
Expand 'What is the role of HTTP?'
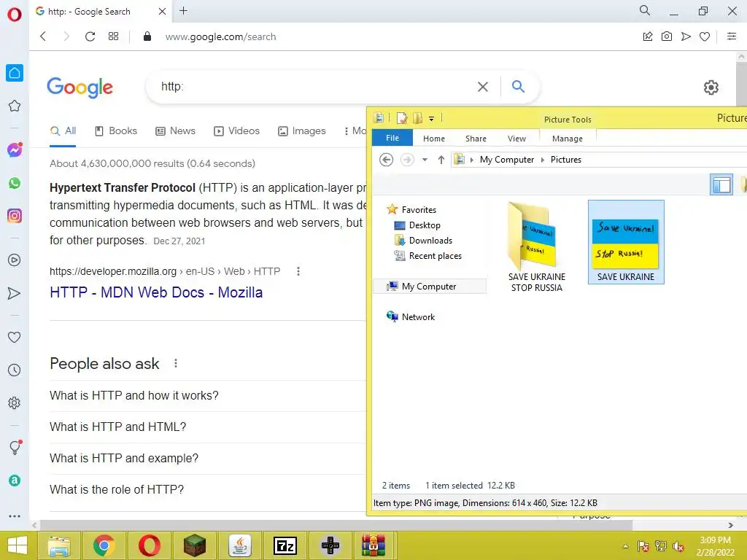point(208,490)
